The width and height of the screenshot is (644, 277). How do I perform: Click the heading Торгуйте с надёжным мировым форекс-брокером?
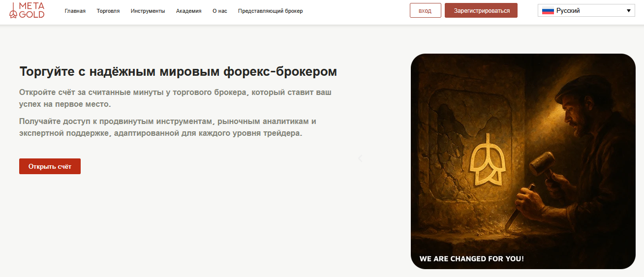[x=178, y=71]
